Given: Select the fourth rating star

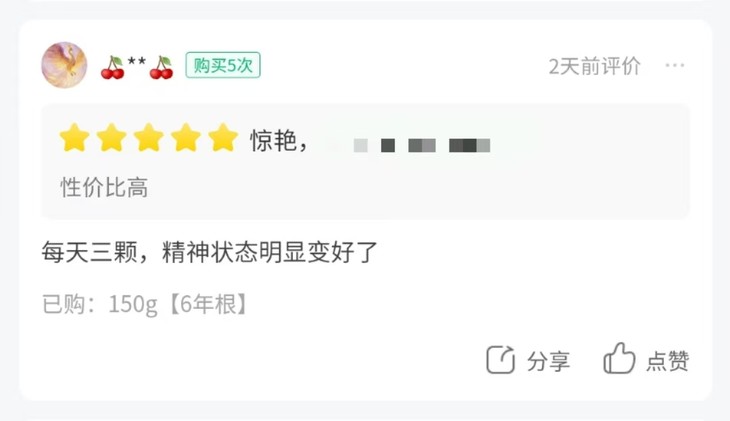Looking at the screenshot, I should 186,137.
